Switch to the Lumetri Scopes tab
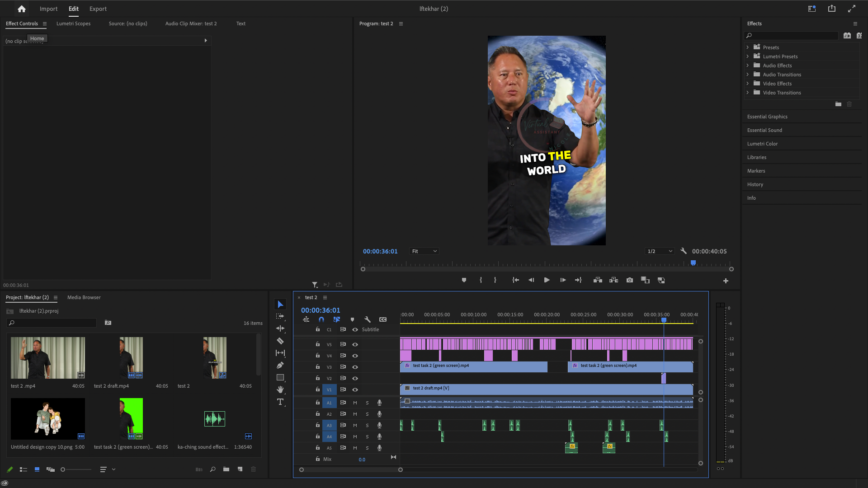The height and width of the screenshot is (488, 868). point(73,23)
